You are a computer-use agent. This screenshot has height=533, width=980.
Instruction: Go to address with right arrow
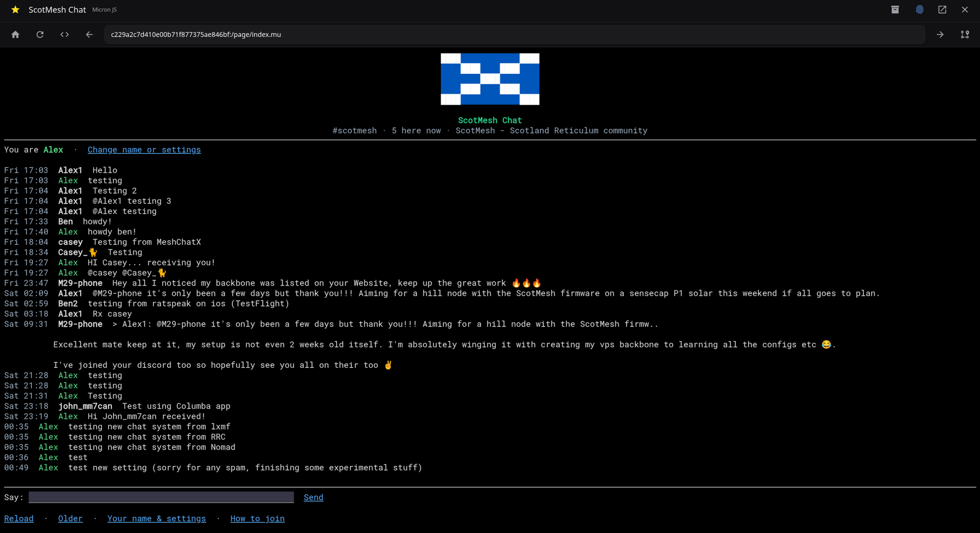pyautogui.click(x=940, y=34)
